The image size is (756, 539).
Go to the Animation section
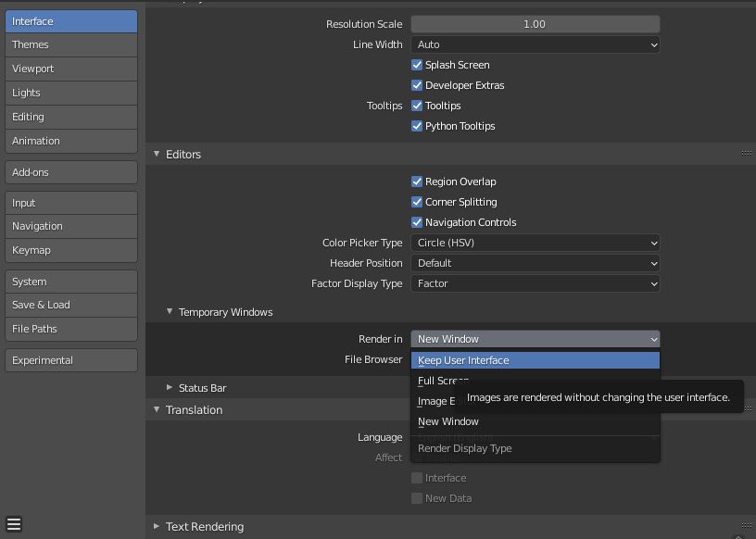tap(71, 142)
